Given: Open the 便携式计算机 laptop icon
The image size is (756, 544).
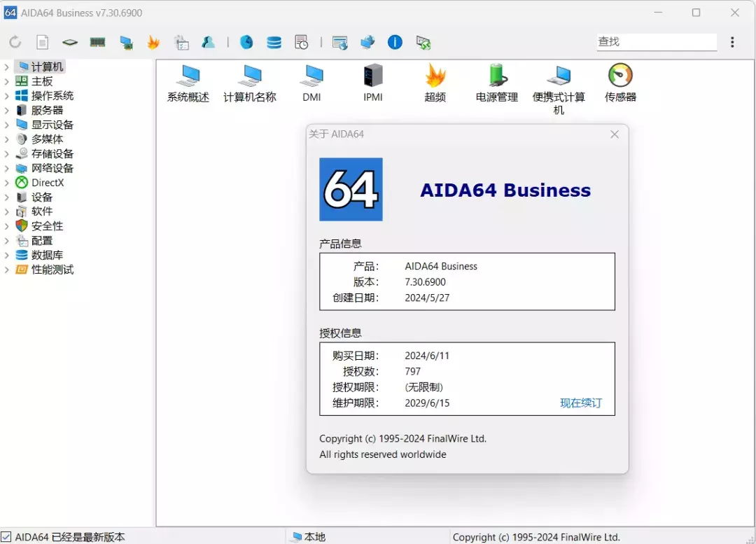Looking at the screenshot, I should 559,89.
